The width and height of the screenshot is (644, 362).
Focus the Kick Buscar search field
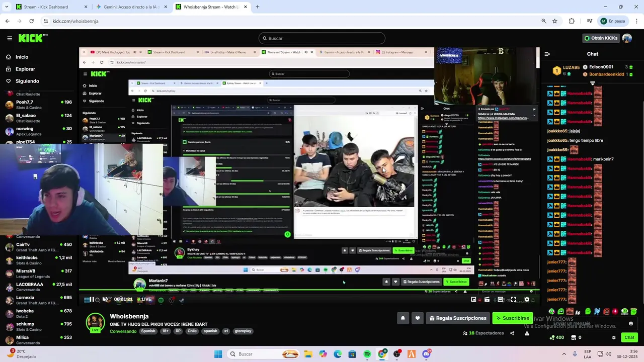pos(322,38)
